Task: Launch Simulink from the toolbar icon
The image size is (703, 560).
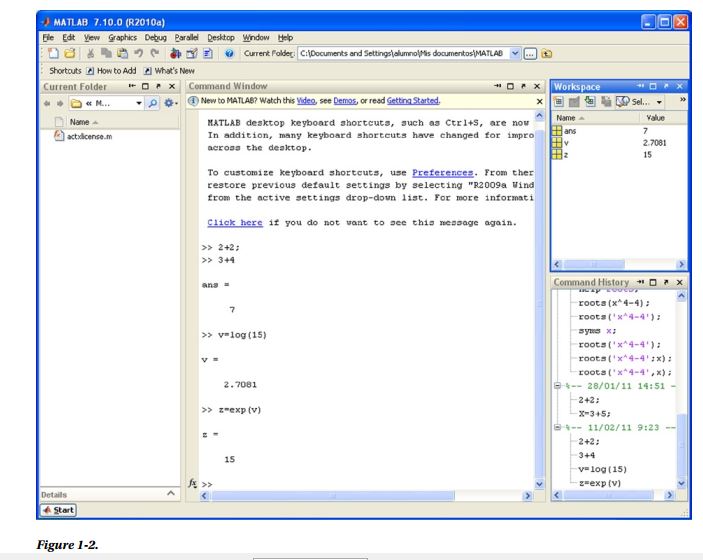Action: point(175,53)
